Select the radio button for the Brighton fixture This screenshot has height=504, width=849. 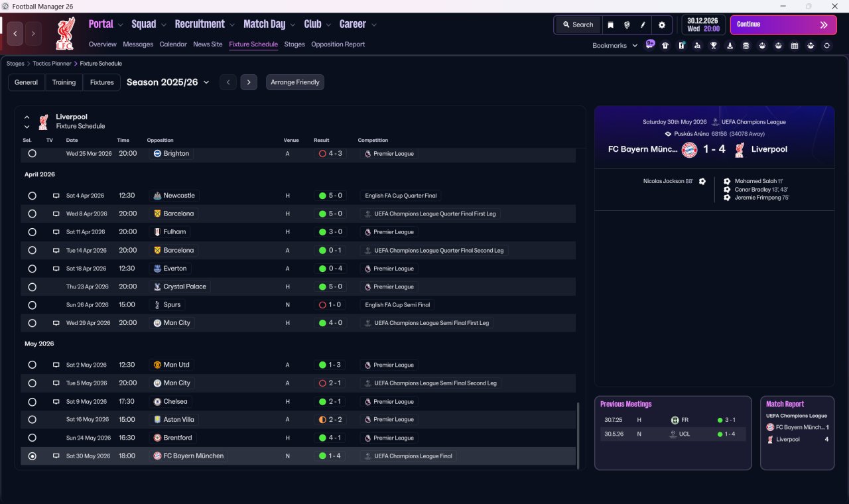tap(32, 153)
